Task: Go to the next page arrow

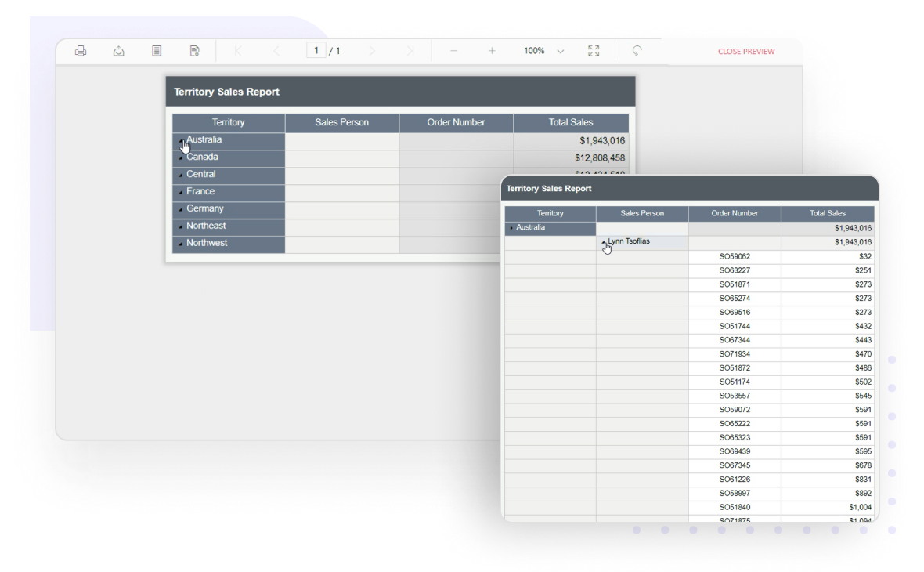Action: click(372, 51)
